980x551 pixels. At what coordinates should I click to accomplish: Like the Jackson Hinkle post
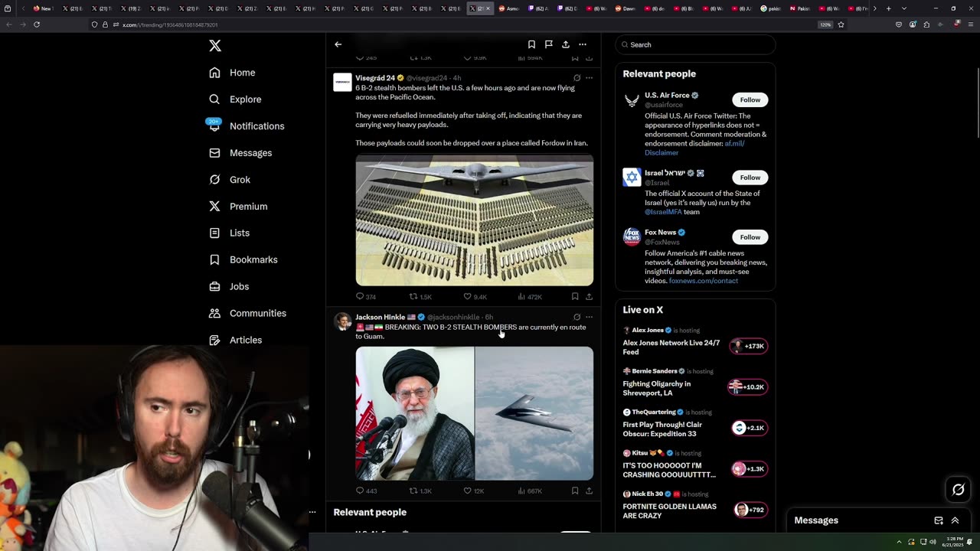[468, 491]
